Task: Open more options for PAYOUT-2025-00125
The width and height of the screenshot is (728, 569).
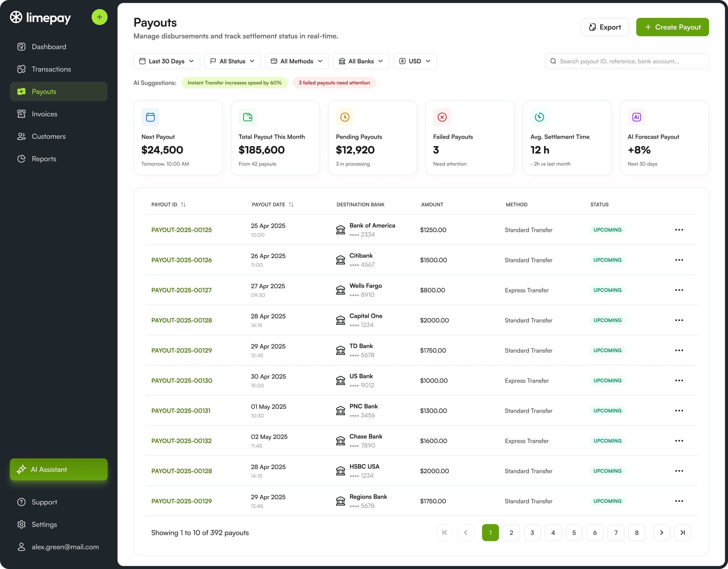Action: click(x=679, y=230)
